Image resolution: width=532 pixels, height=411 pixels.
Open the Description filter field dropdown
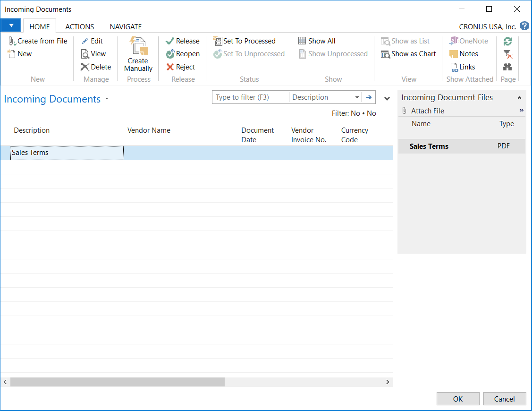pyautogui.click(x=357, y=97)
